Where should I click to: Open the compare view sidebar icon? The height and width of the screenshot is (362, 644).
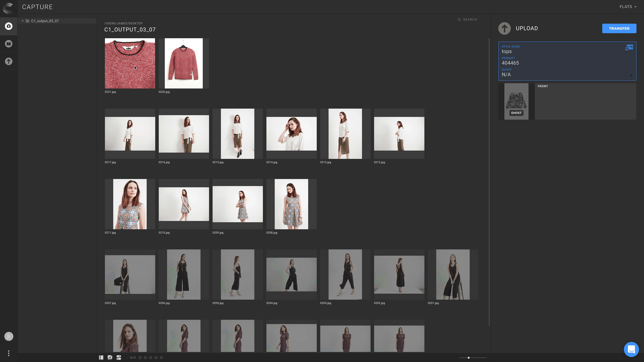tap(9, 44)
